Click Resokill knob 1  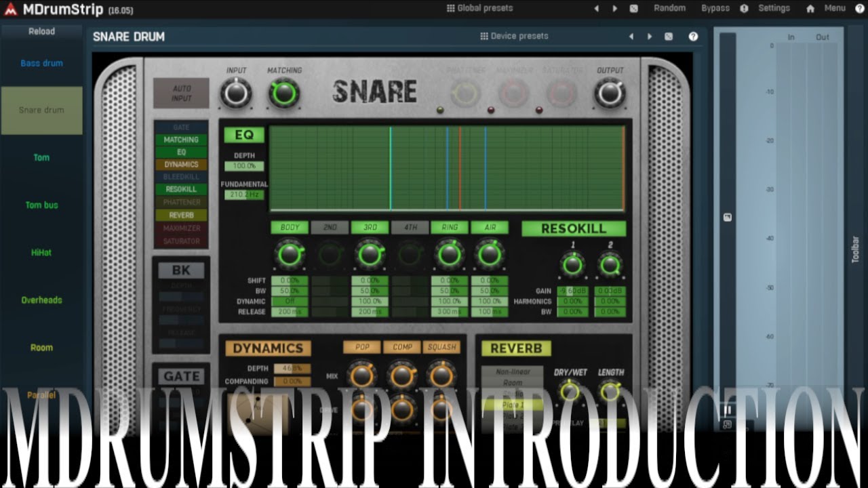(572, 264)
